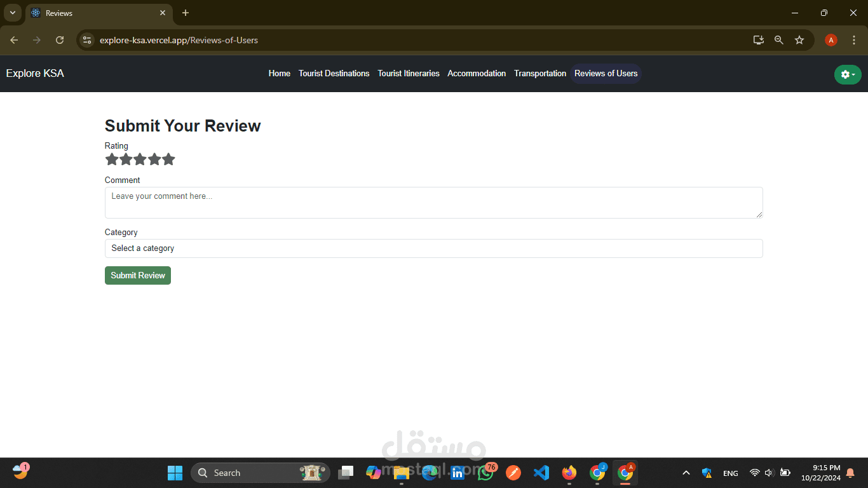The height and width of the screenshot is (488, 868).
Task: Open Postman from the taskbar
Action: [x=513, y=473]
